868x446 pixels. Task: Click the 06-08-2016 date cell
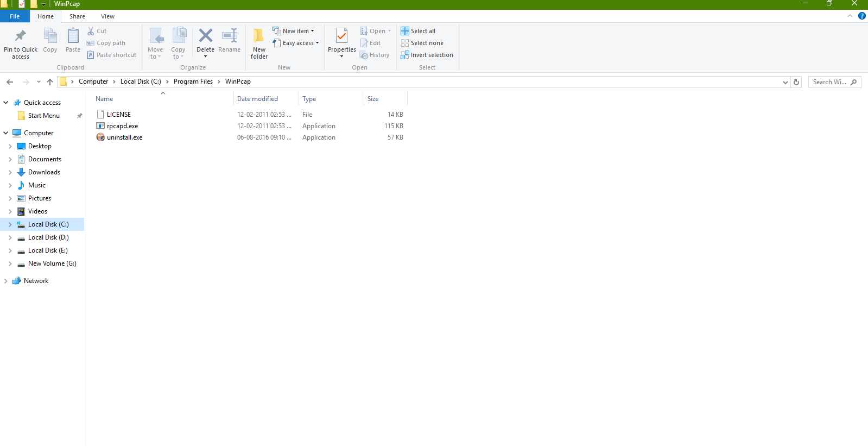(264, 137)
